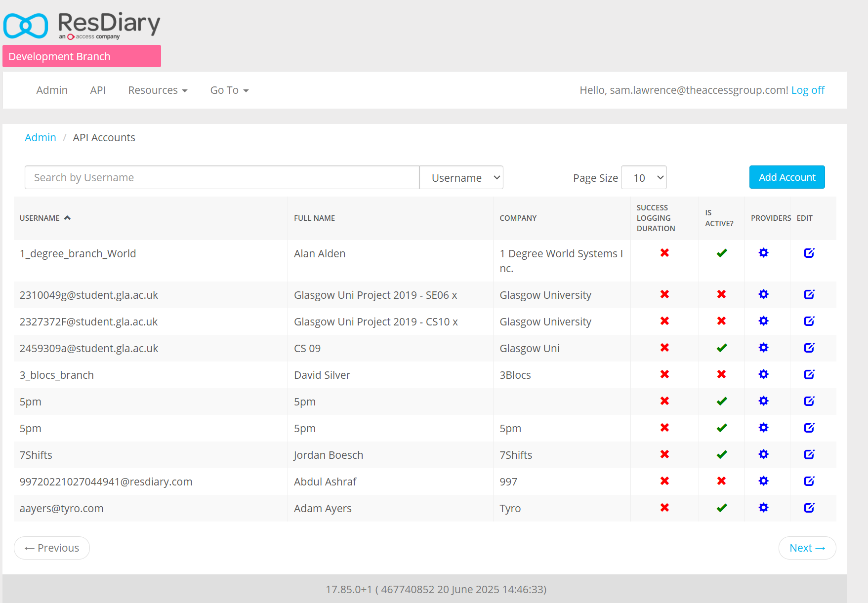Edit the 2327372F@student.gla.ac.uk account
This screenshot has height=603, width=868.
click(x=809, y=321)
